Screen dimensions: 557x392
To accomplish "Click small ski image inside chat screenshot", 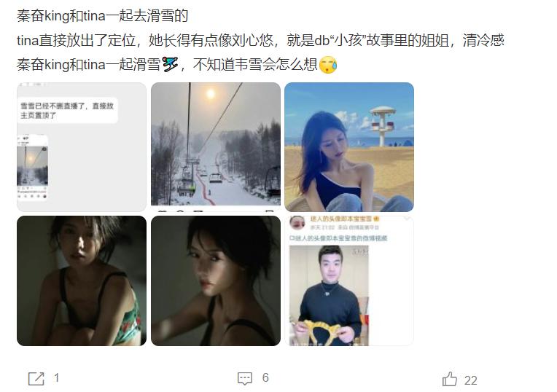I will click(x=32, y=168).
